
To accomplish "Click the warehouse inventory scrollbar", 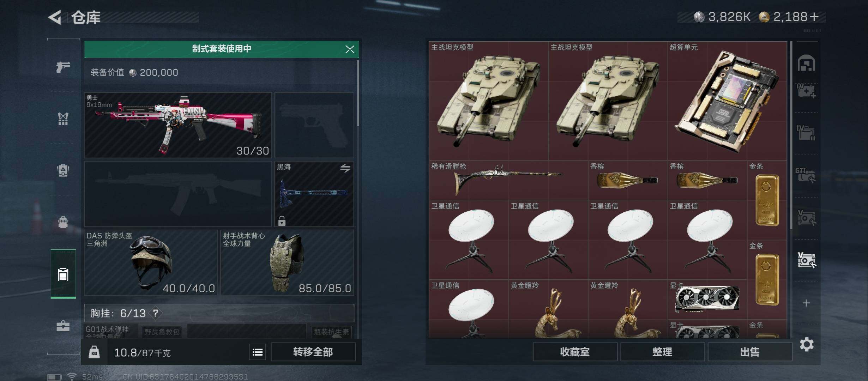I will click(791, 136).
